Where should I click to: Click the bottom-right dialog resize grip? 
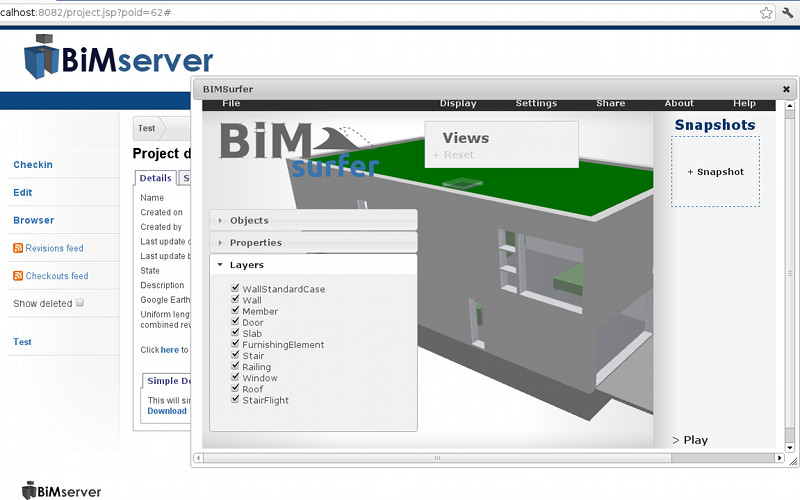pos(793,461)
